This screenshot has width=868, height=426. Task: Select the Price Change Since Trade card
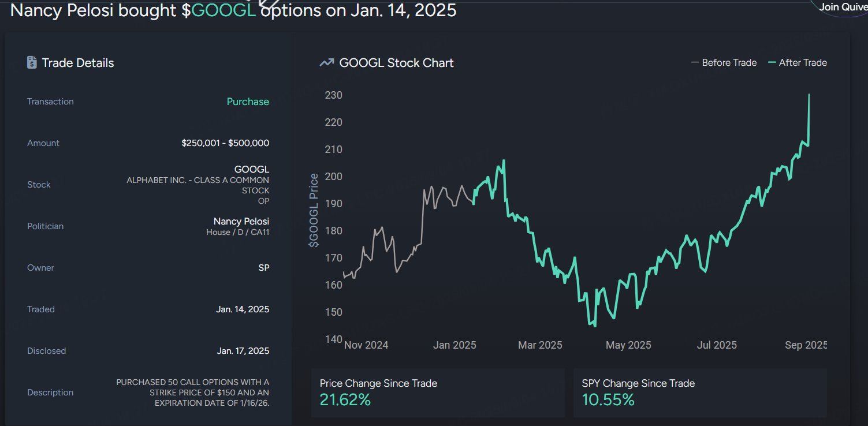[x=438, y=393]
